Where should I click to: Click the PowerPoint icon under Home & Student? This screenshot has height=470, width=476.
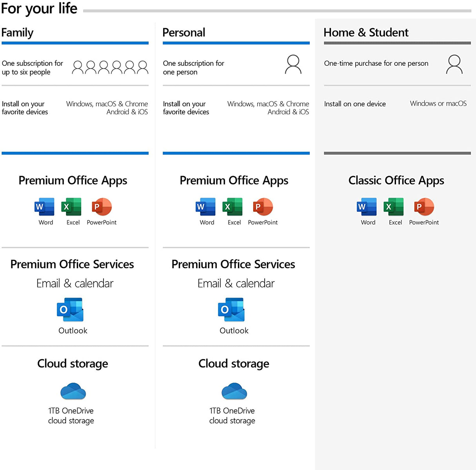pyautogui.click(x=424, y=207)
